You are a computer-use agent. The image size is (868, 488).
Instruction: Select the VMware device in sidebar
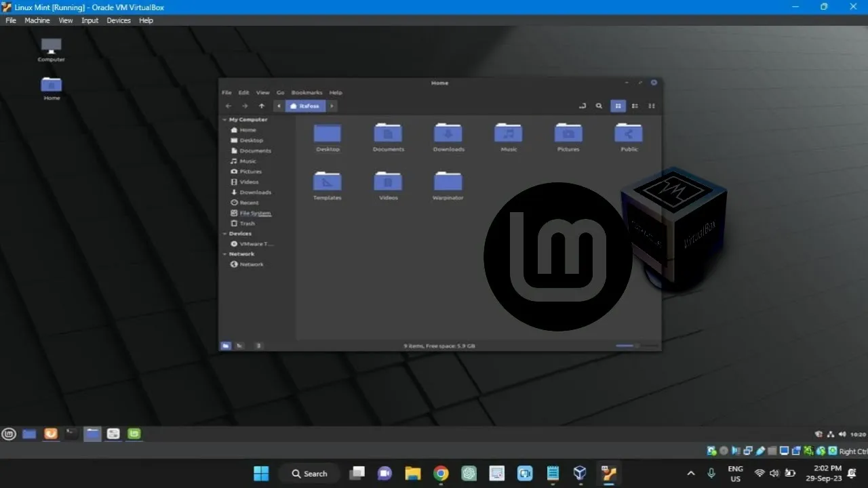(257, 244)
